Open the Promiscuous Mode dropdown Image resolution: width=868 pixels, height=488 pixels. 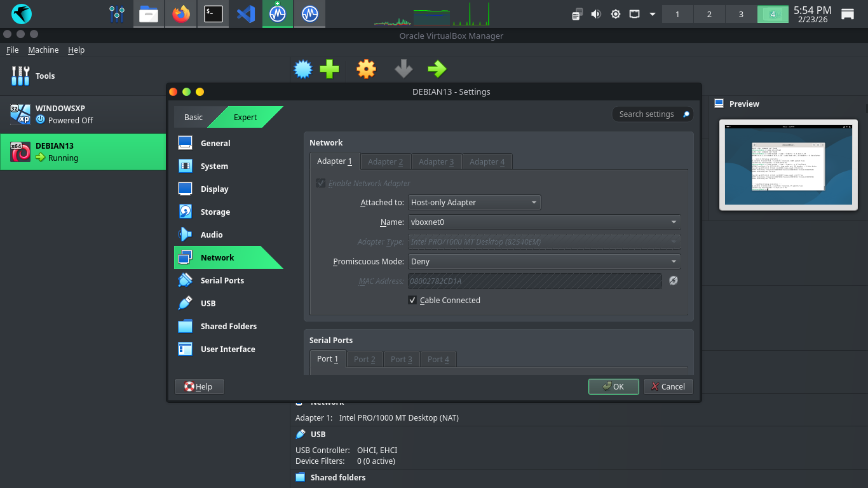(x=544, y=261)
